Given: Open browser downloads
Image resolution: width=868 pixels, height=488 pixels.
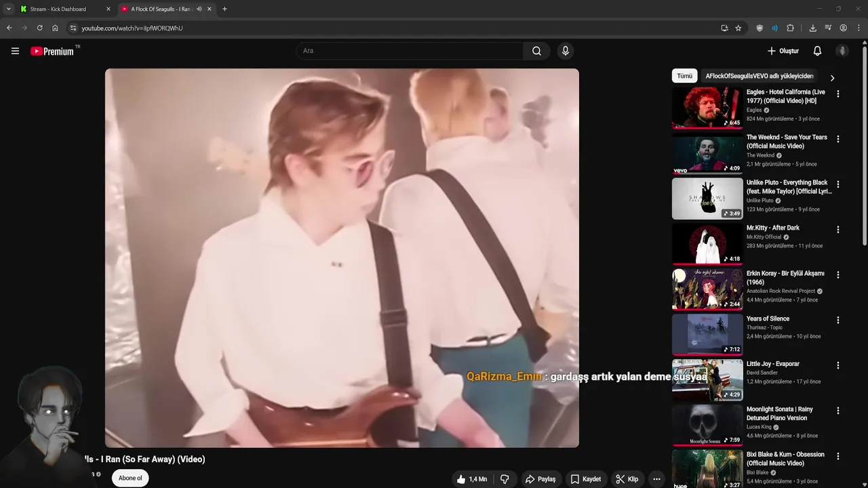Looking at the screenshot, I should pyautogui.click(x=812, y=28).
